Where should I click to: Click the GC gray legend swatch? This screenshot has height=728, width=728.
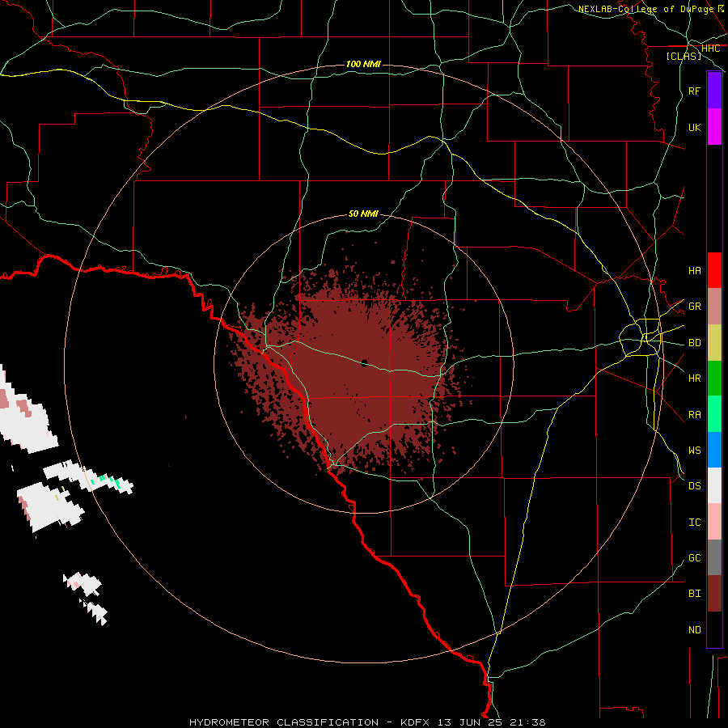[714, 557]
